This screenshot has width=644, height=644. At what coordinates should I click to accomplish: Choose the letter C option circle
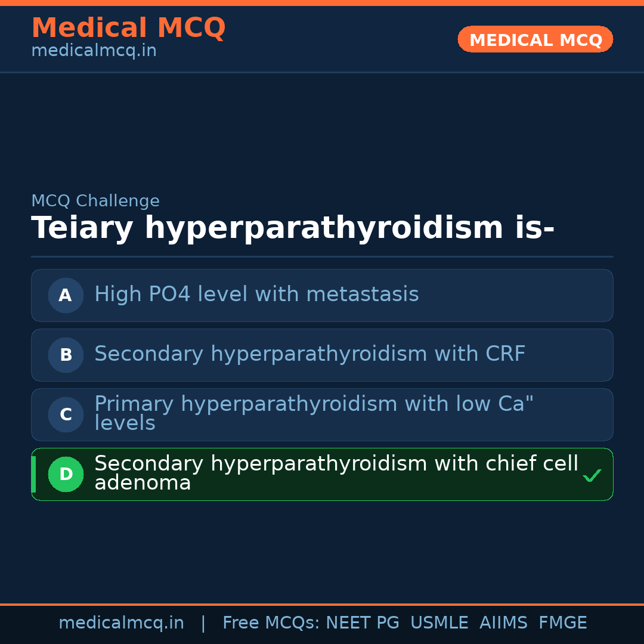(x=66, y=414)
